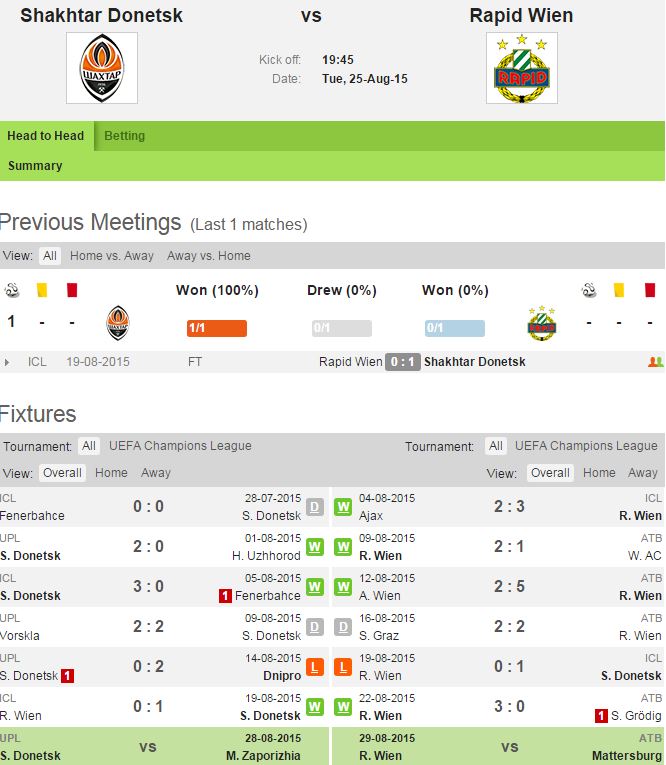Click the orange L badge for Dnipro match
Viewport: 666px width, 765px height.
[x=314, y=666]
